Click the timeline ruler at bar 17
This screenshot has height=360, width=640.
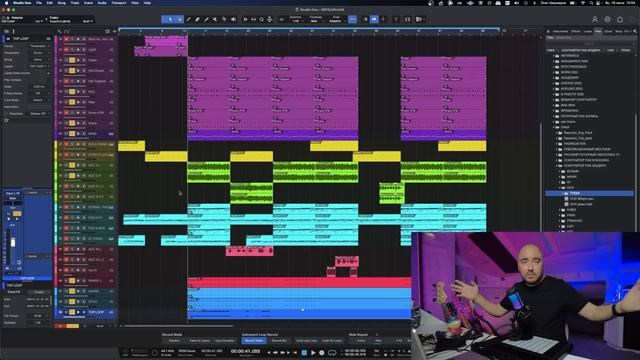(x=205, y=31)
